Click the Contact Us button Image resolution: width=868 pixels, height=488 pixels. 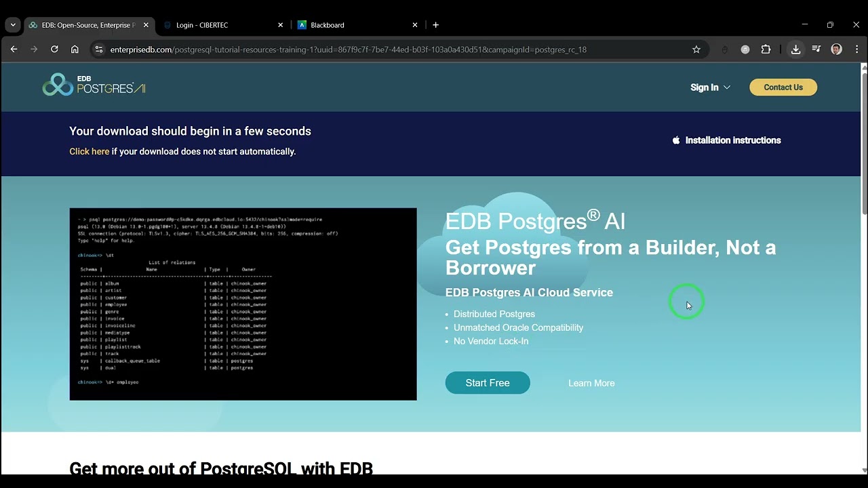(783, 87)
